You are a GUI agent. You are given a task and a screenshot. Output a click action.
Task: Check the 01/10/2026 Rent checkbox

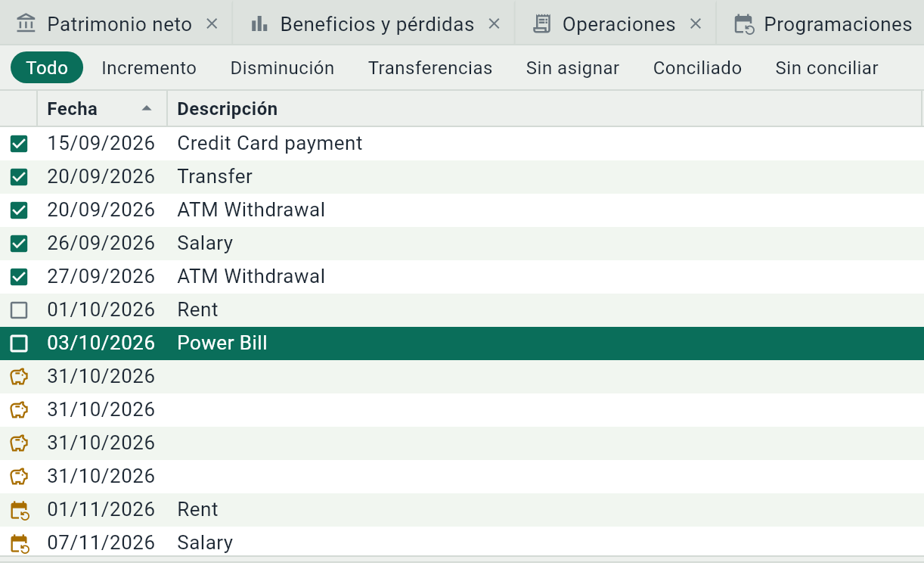[19, 310]
